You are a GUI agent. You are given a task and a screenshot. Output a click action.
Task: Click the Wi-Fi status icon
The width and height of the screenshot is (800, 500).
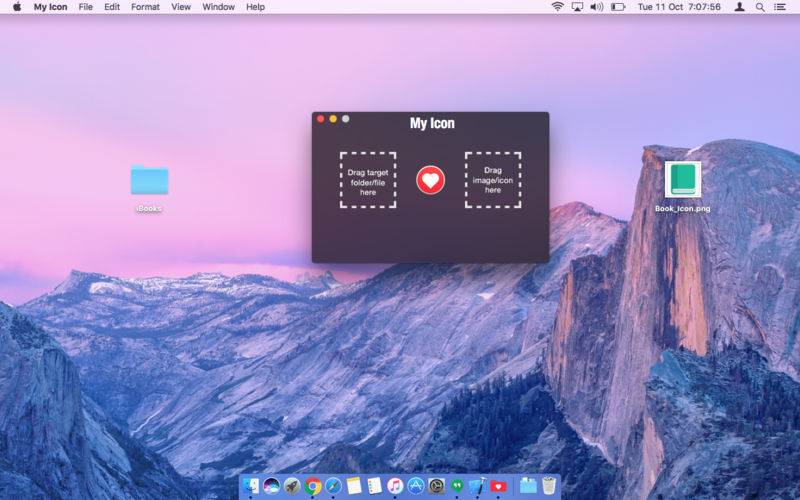[x=558, y=7]
